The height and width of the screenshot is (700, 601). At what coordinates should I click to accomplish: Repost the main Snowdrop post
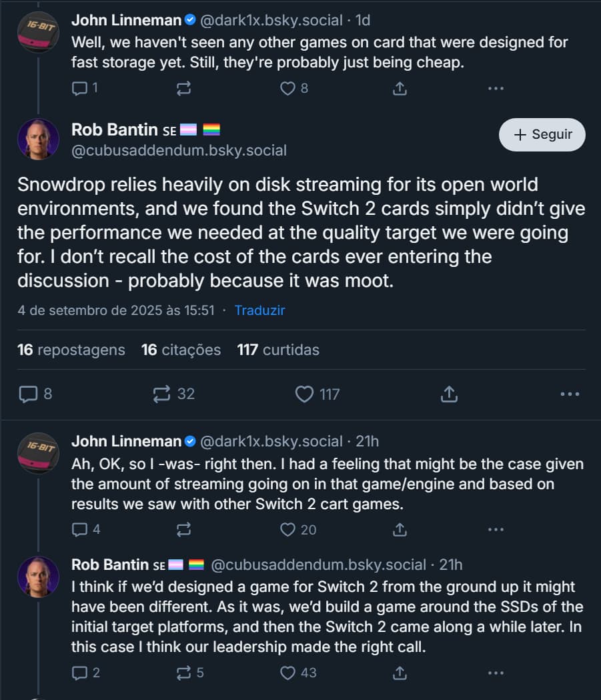(162, 394)
